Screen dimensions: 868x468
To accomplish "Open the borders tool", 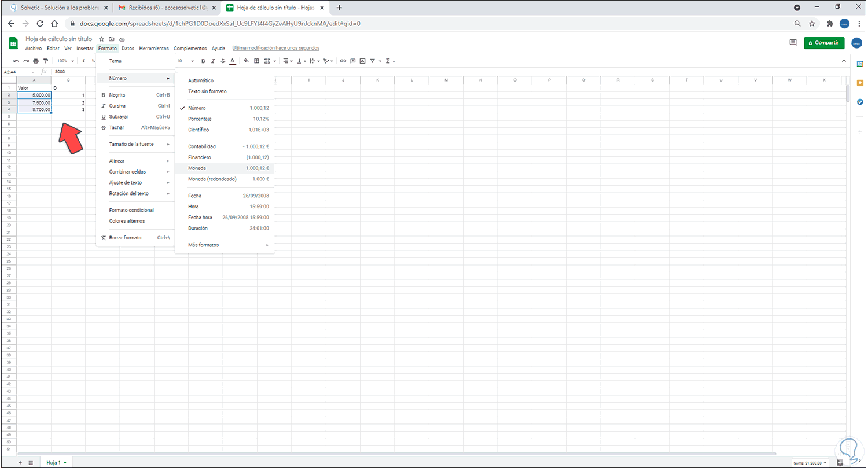I will point(256,60).
